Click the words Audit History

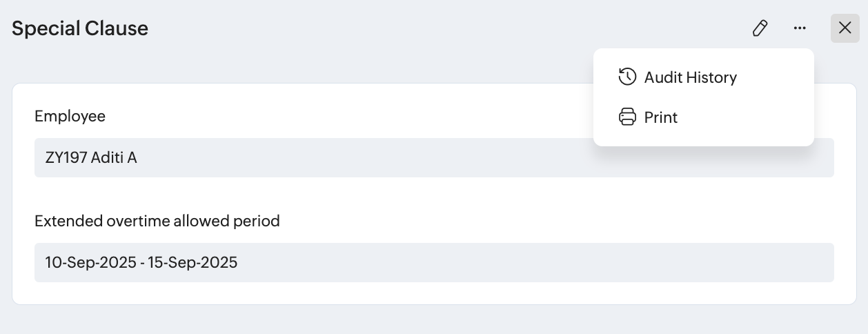(x=690, y=77)
